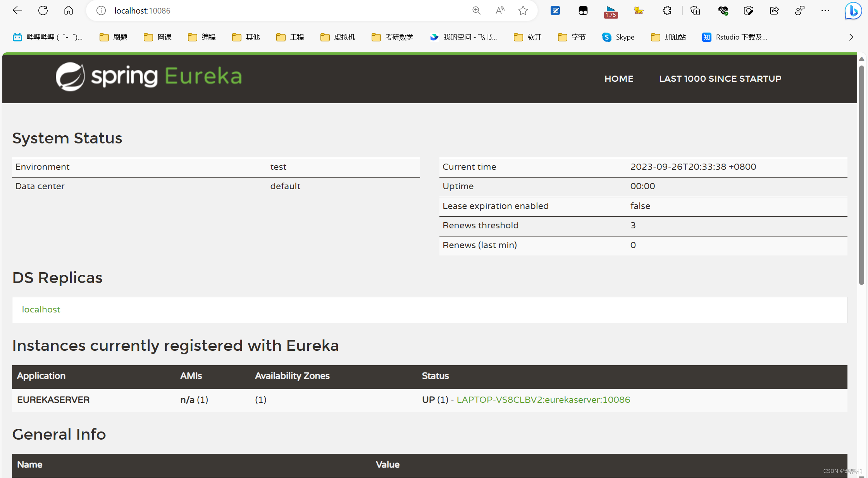Expand the 字节 bookmark folder
This screenshot has height=478, width=868.
click(572, 37)
